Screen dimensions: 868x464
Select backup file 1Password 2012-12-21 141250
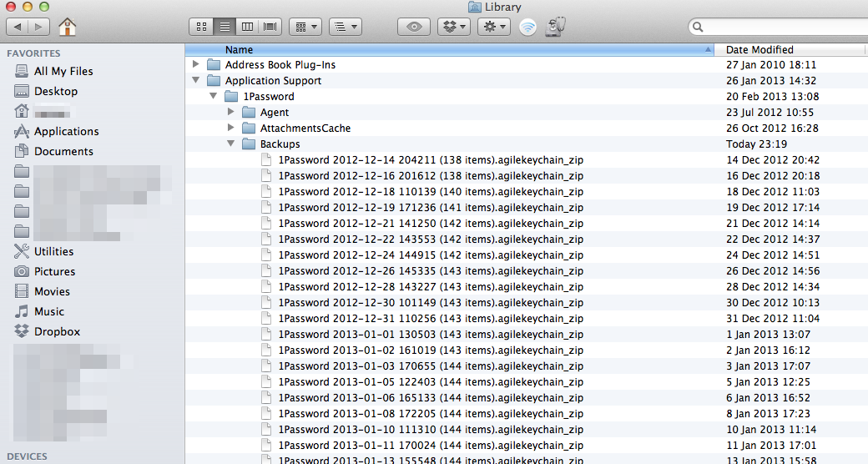[431, 223]
